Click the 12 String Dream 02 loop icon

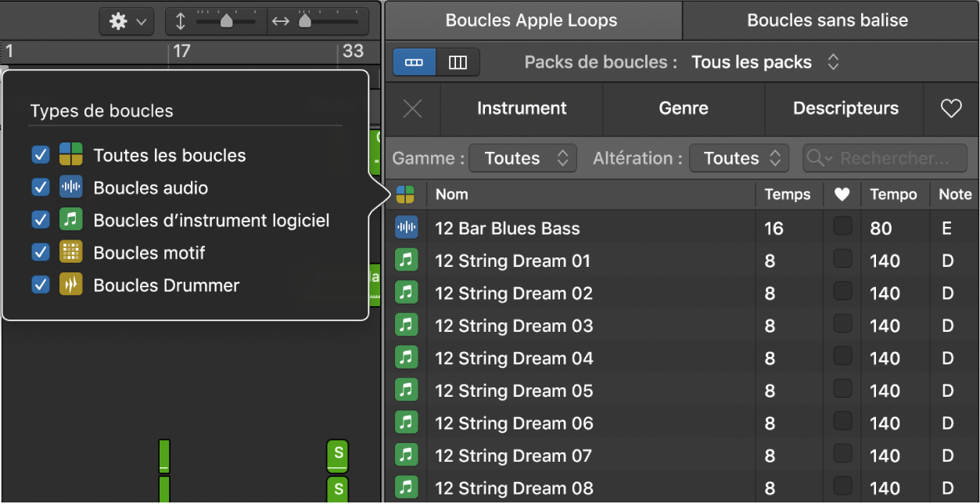tap(406, 293)
